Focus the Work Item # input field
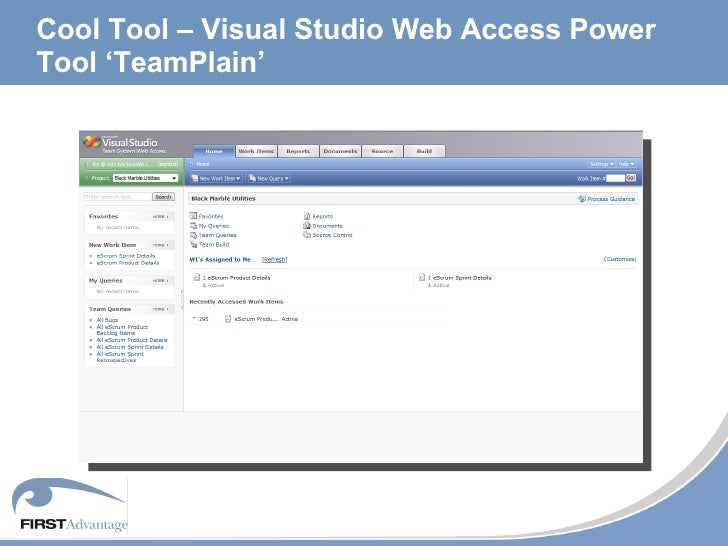Image resolution: width=728 pixels, height=546 pixels. pyautogui.click(x=616, y=178)
